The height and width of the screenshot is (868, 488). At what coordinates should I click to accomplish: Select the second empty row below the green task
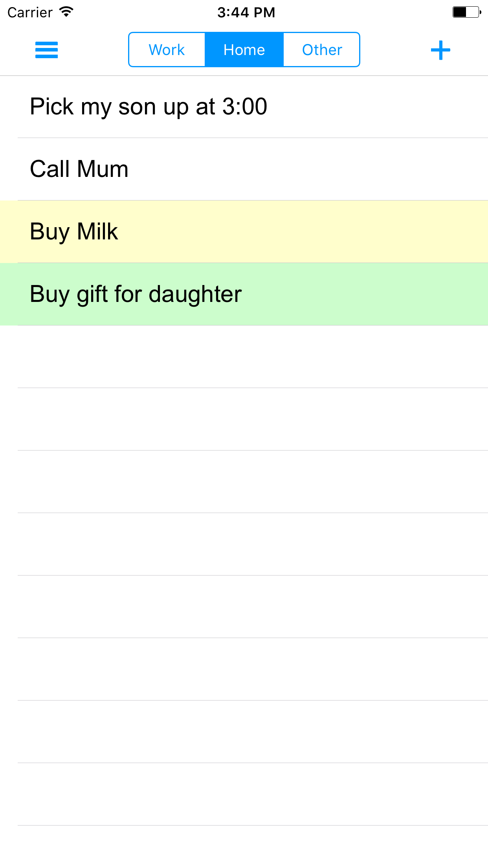[244, 419]
